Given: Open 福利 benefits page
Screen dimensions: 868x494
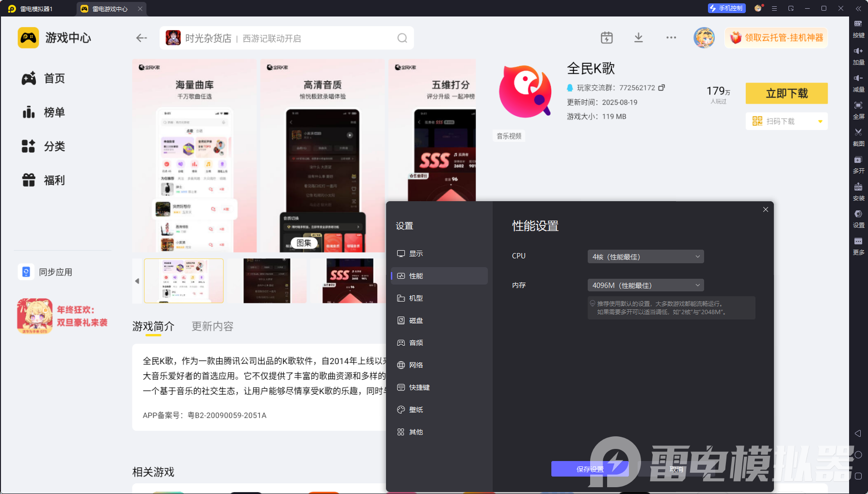Looking at the screenshot, I should click(43, 180).
